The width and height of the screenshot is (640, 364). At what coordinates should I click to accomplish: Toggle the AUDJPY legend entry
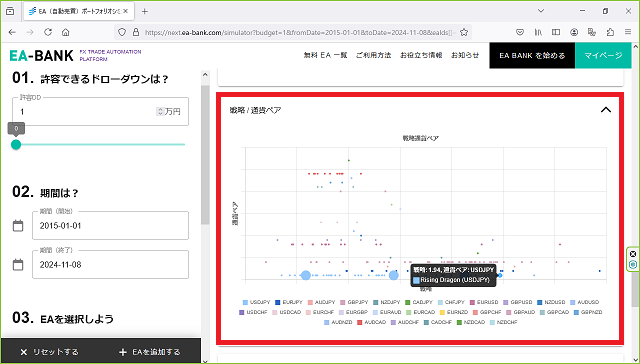321,302
